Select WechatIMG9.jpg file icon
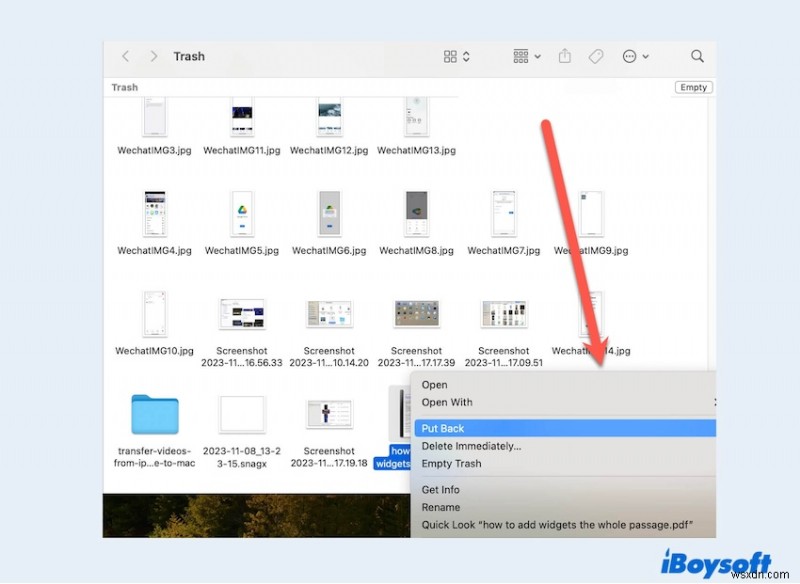Screen dimensions: 800x584 591,214
